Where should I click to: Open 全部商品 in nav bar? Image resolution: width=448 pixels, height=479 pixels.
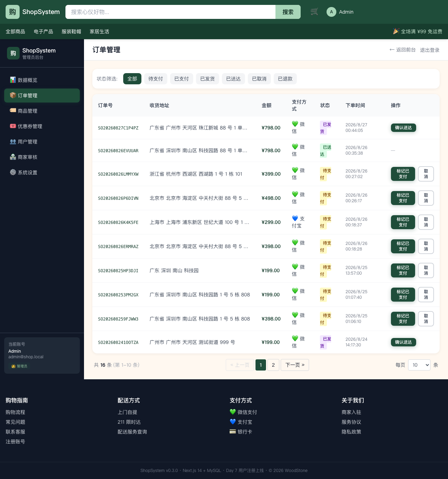coord(15,31)
